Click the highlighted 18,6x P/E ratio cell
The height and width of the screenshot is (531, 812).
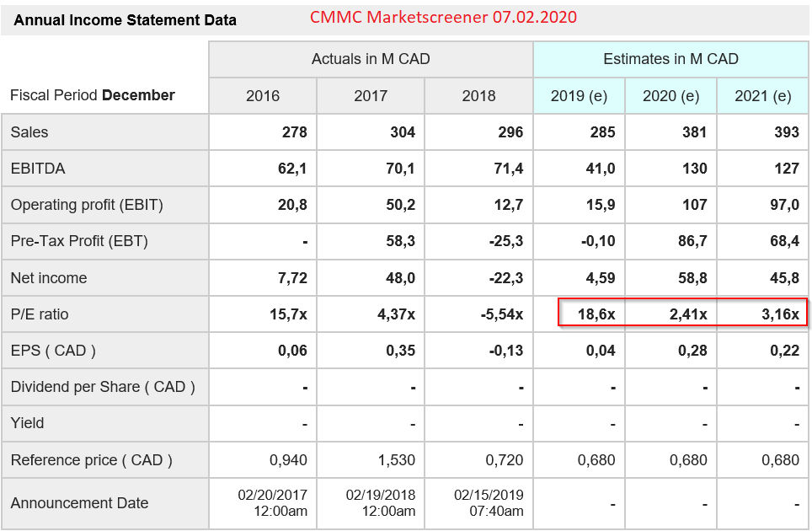click(x=596, y=314)
